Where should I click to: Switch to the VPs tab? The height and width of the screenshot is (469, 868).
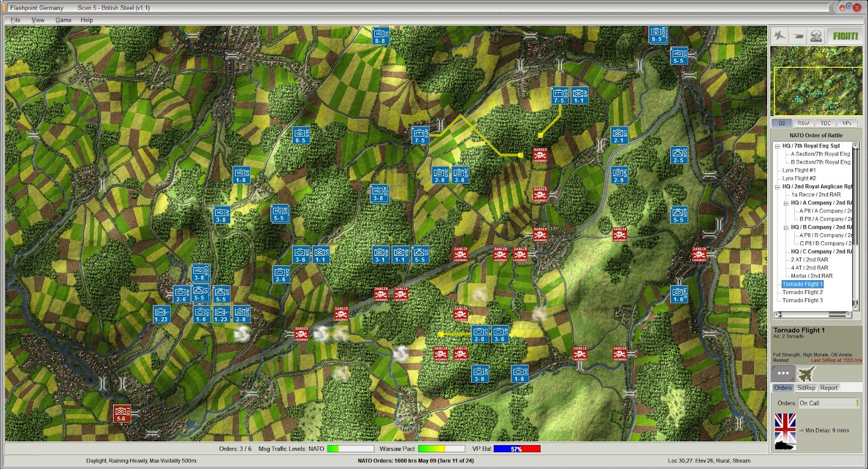pos(847,123)
